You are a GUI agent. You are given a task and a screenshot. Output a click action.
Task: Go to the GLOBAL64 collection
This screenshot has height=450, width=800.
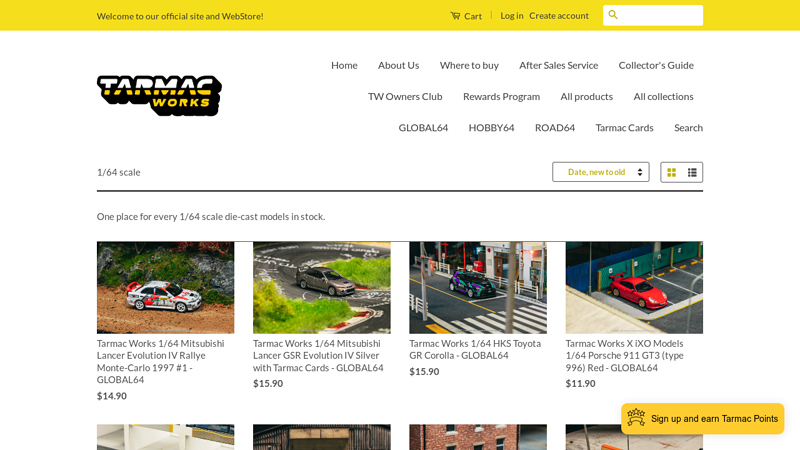[x=423, y=127]
